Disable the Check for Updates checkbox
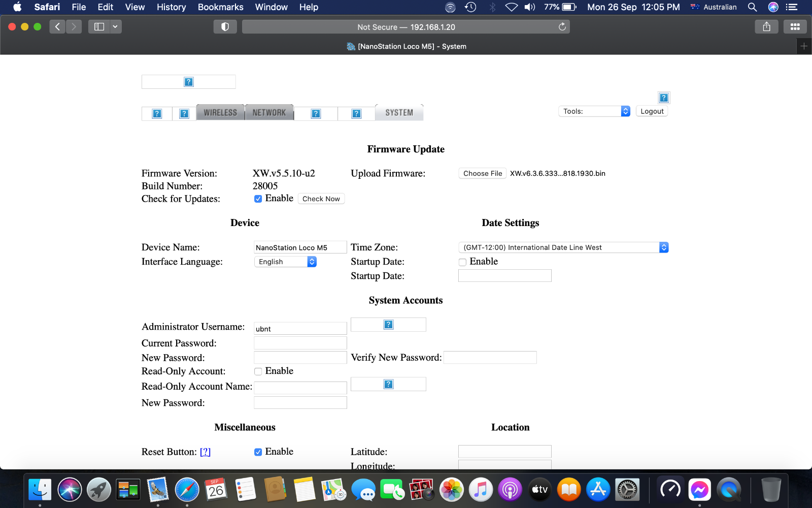This screenshot has height=508, width=812. coord(258,199)
